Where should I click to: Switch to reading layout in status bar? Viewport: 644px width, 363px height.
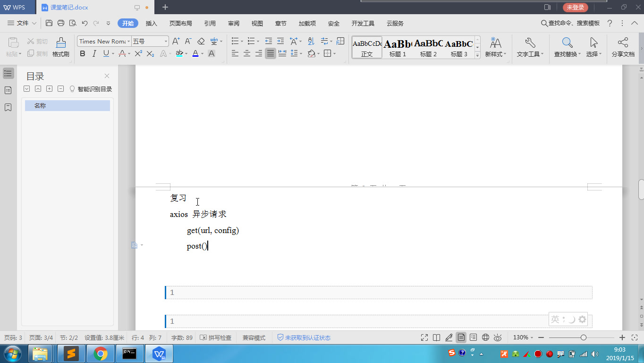pyautogui.click(x=437, y=337)
